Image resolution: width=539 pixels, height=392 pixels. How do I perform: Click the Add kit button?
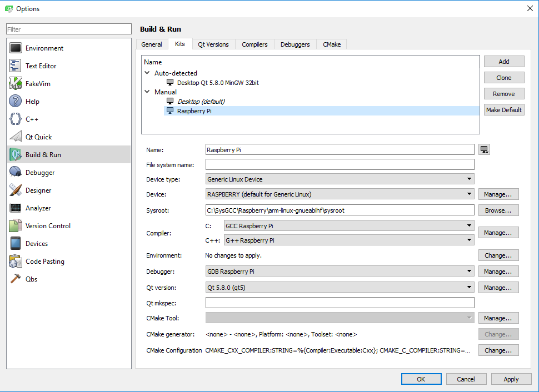(504, 62)
